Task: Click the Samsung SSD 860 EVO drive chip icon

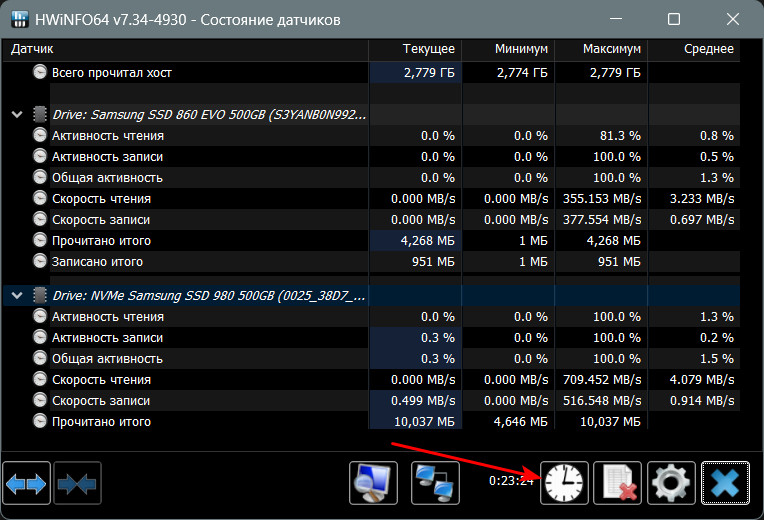Action: point(39,114)
